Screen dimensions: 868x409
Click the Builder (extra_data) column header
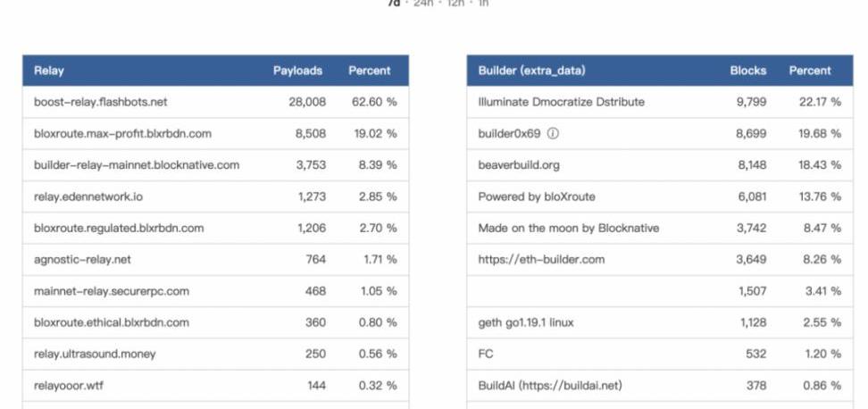click(531, 71)
